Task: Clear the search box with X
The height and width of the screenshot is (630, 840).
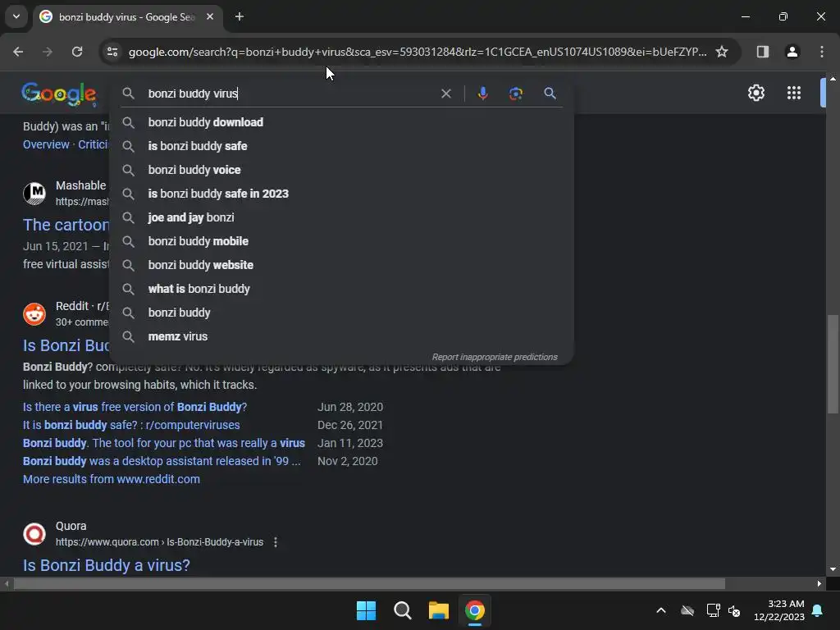Action: [445, 94]
